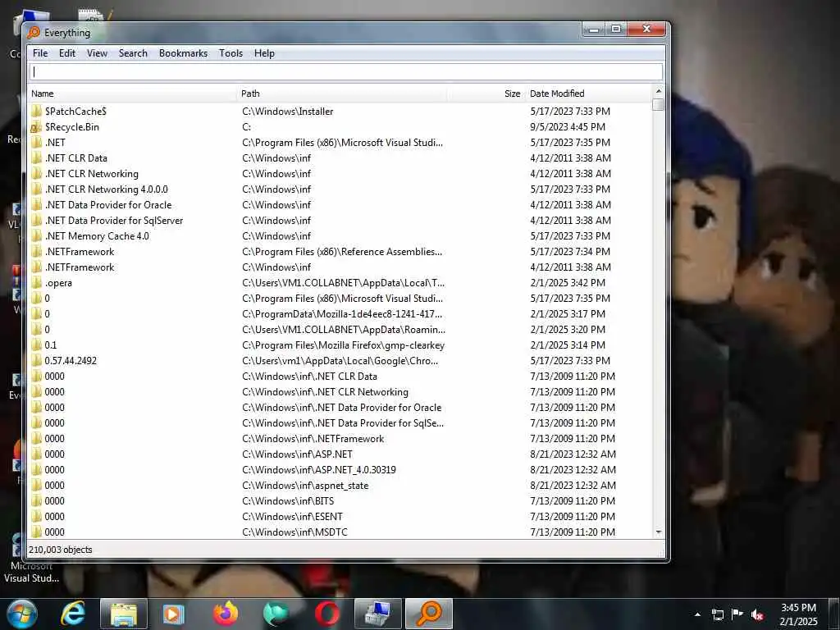Click scrollbar down arrow in results list

(x=659, y=532)
